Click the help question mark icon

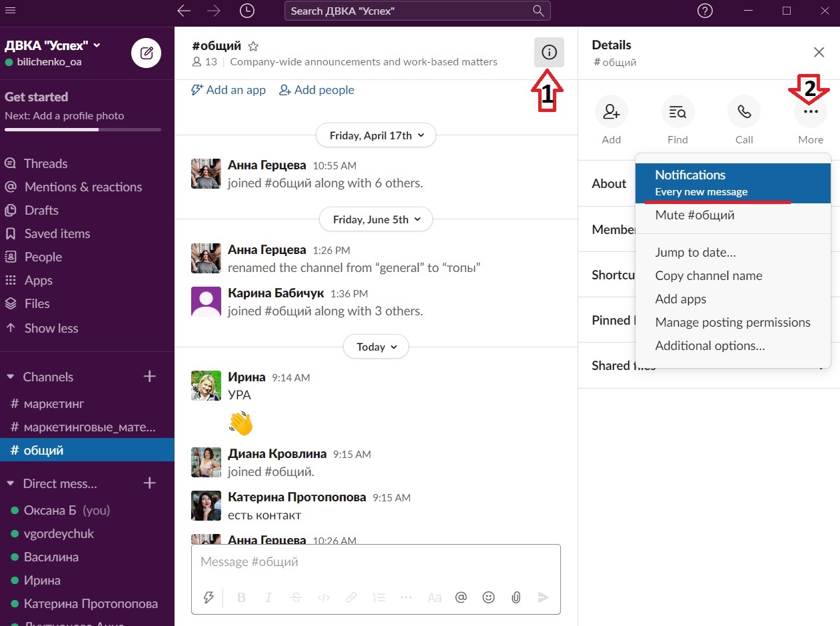pos(705,11)
